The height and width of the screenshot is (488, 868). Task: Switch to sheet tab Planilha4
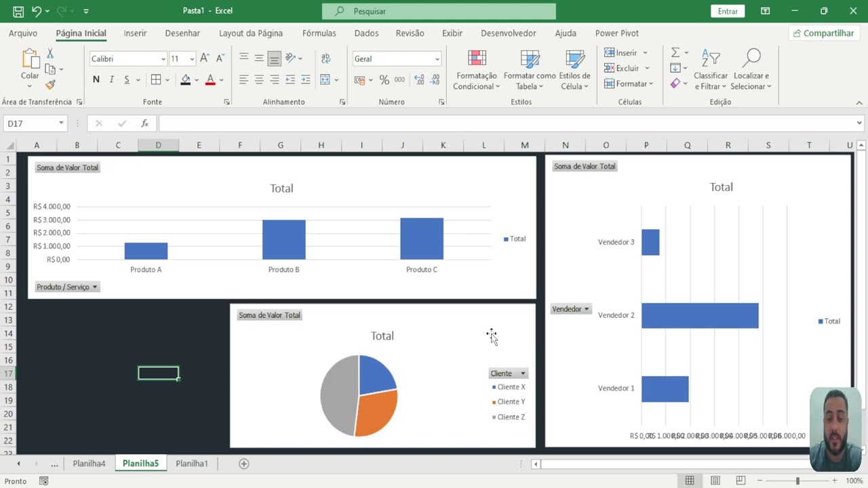(90, 464)
